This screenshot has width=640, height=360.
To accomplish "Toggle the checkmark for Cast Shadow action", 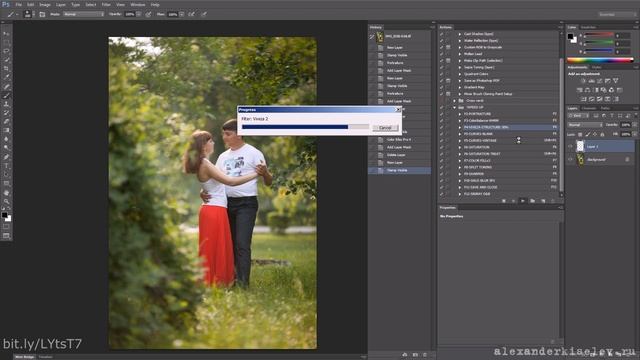I will (441, 34).
